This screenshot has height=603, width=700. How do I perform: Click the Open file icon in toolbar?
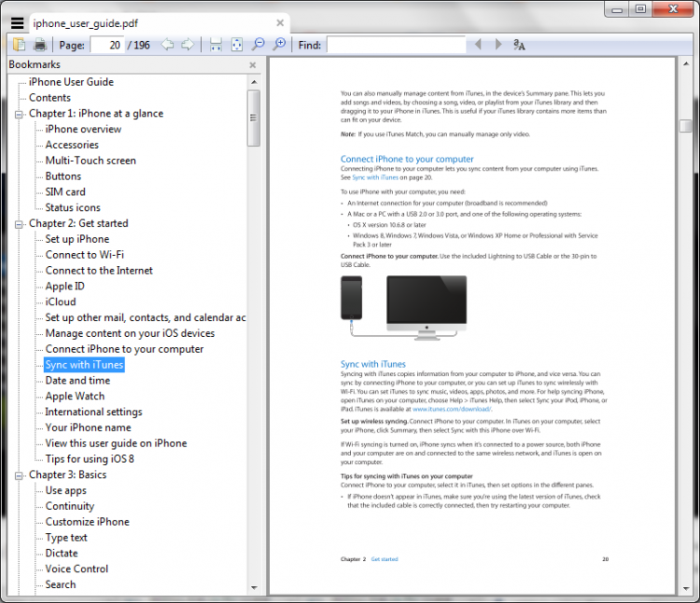click(20, 45)
